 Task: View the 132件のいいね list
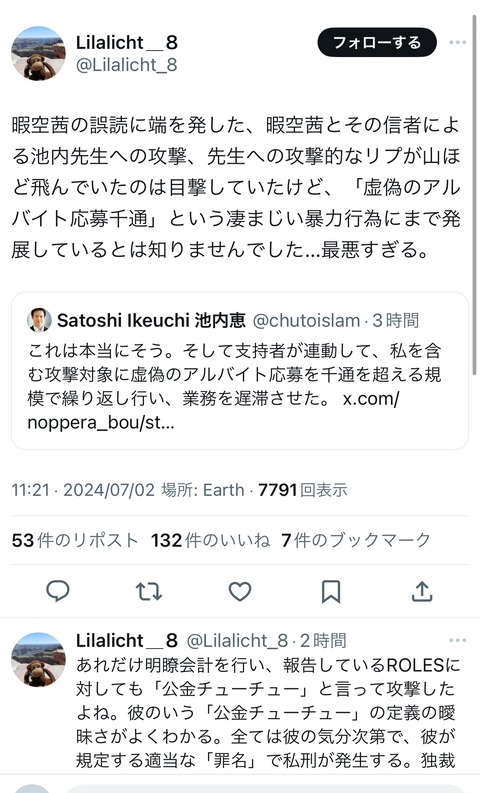pyautogui.click(x=210, y=540)
